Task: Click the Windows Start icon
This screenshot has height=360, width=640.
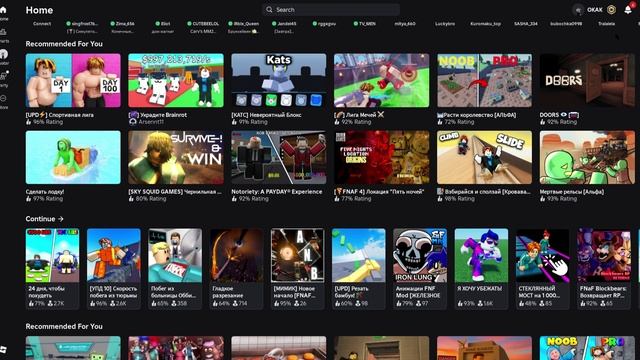Action: pyautogui.click(x=3, y=350)
